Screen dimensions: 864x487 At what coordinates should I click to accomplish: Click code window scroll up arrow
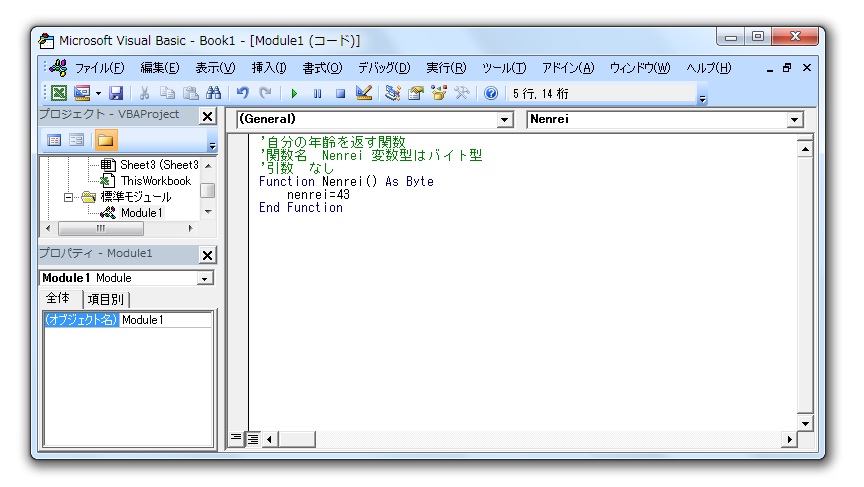(x=805, y=149)
